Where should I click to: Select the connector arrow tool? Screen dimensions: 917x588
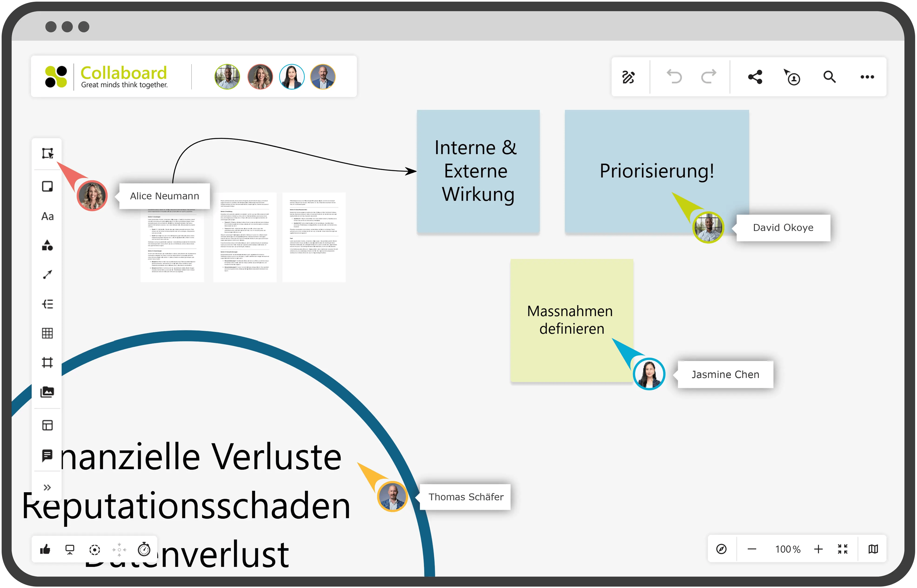47,274
